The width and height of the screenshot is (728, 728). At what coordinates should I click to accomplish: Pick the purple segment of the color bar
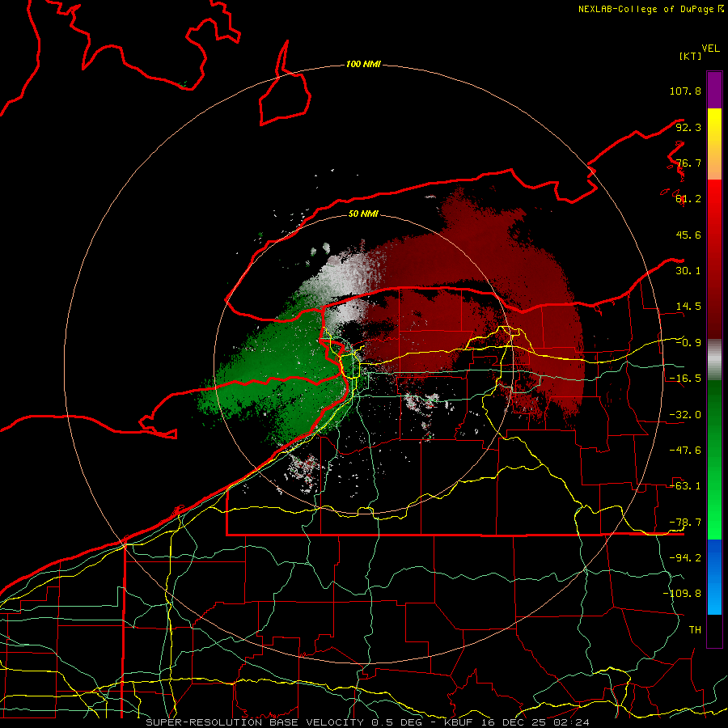(x=714, y=90)
